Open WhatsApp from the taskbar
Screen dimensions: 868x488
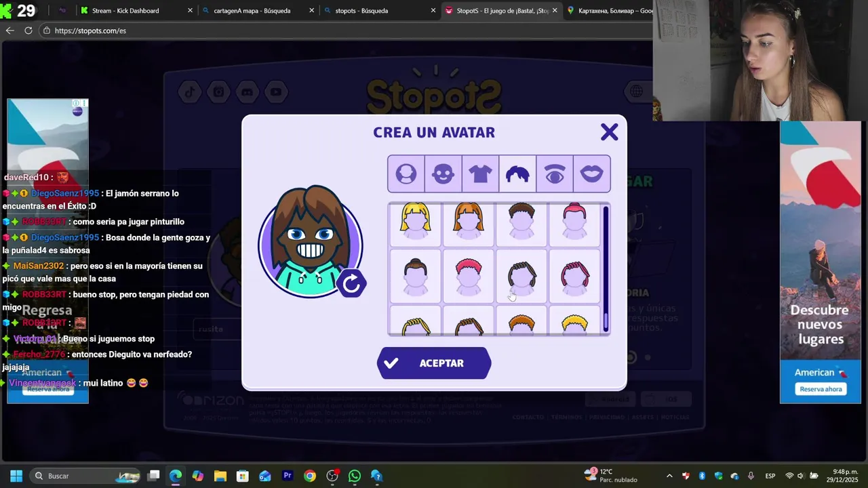[x=355, y=476]
